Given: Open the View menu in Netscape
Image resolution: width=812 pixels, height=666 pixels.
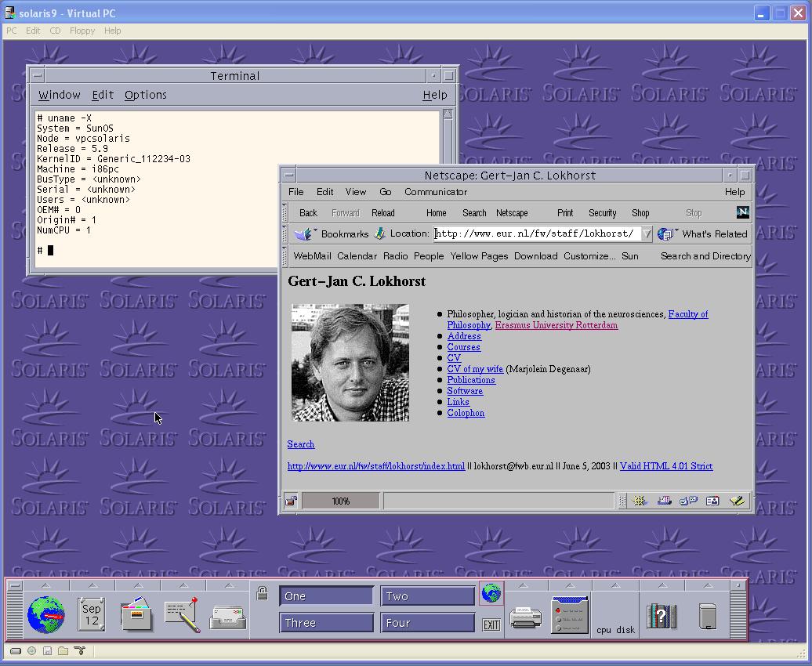Looking at the screenshot, I should point(356,192).
